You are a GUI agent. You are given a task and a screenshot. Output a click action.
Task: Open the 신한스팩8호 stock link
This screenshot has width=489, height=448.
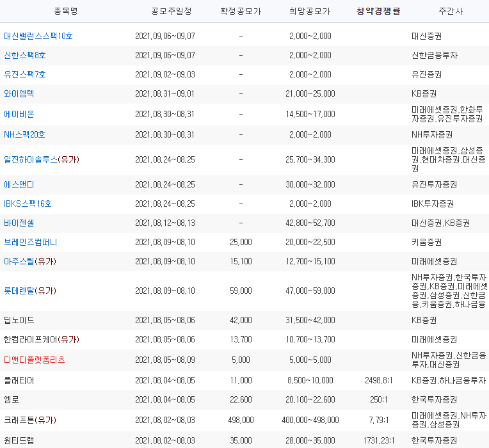[24, 56]
